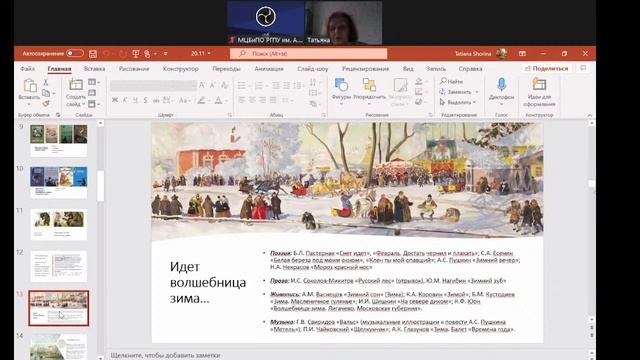Switch to the Вид tab
This screenshot has height=360, width=640.
click(408, 69)
